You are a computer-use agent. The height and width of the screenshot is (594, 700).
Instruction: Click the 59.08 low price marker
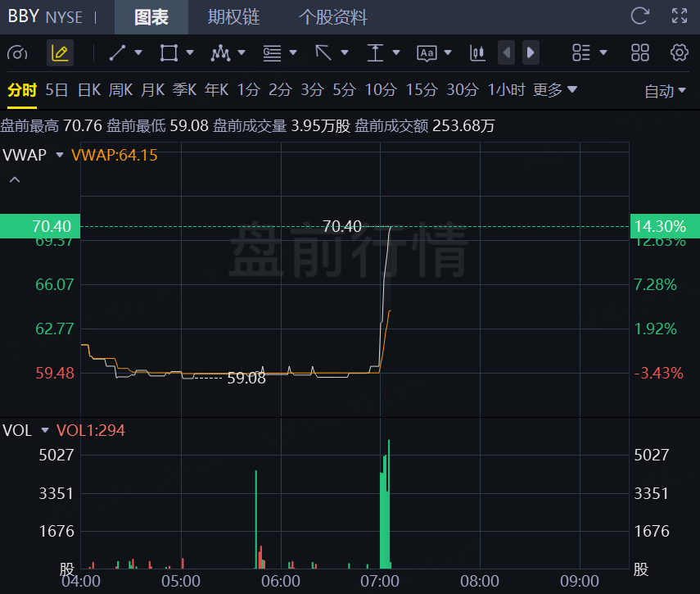click(x=246, y=379)
